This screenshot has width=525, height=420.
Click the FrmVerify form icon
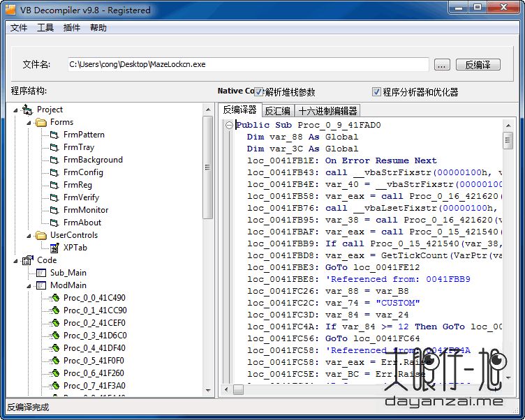coord(54,197)
